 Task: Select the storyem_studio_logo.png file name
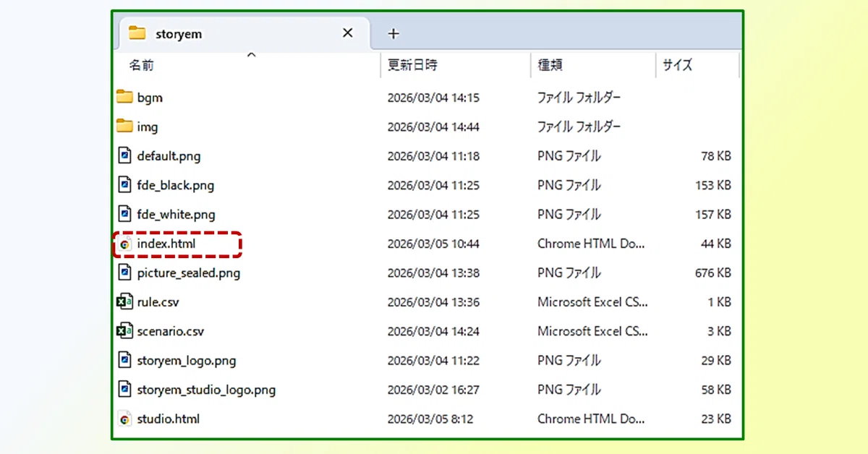[206, 390]
